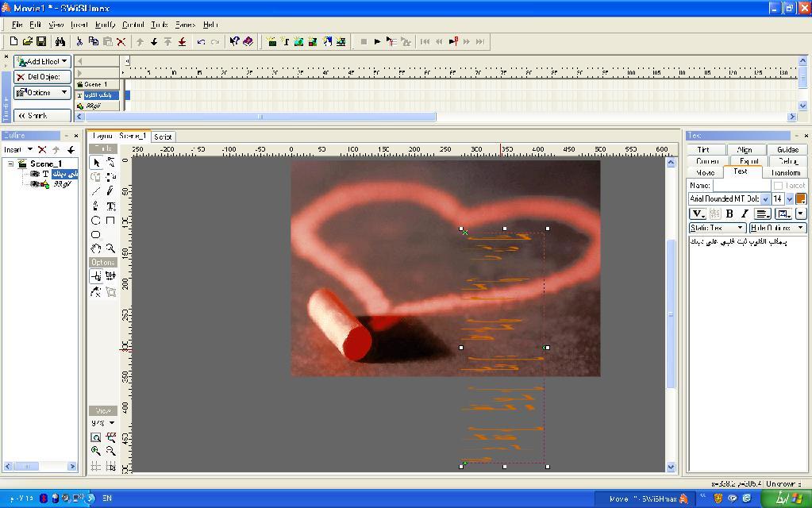Select the arrow Select tool
812x508 pixels.
(x=96, y=162)
